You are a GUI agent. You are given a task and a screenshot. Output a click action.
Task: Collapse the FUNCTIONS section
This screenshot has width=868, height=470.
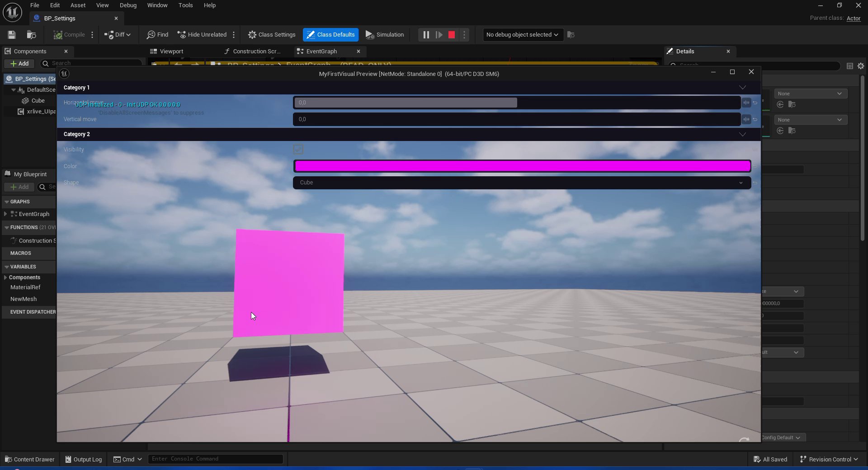(x=7, y=228)
